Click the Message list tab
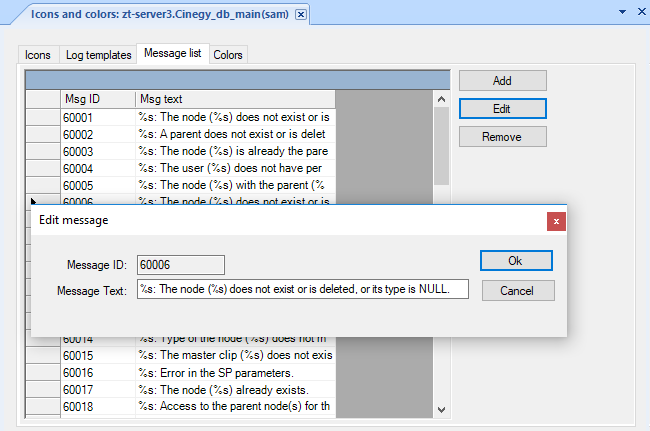The width and height of the screenshot is (650, 431). pyautogui.click(x=173, y=53)
